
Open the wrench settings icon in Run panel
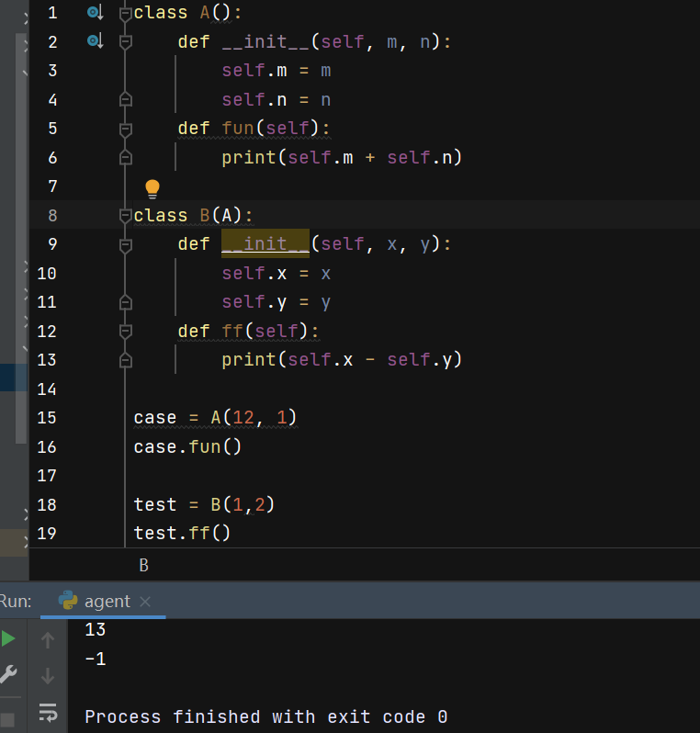[x=8, y=674]
